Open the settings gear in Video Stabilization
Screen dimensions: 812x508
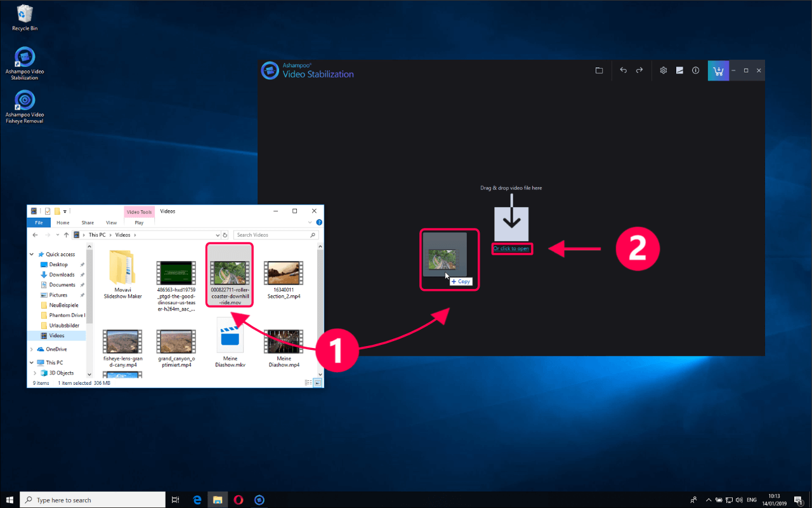pyautogui.click(x=664, y=70)
